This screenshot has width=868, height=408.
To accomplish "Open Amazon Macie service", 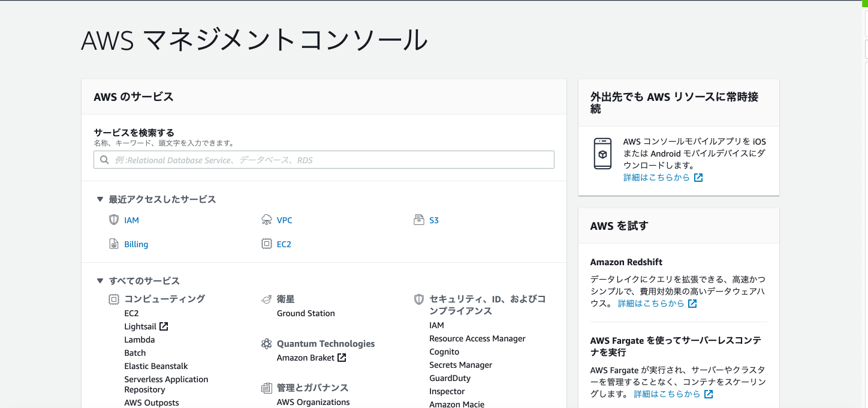I will (457, 404).
